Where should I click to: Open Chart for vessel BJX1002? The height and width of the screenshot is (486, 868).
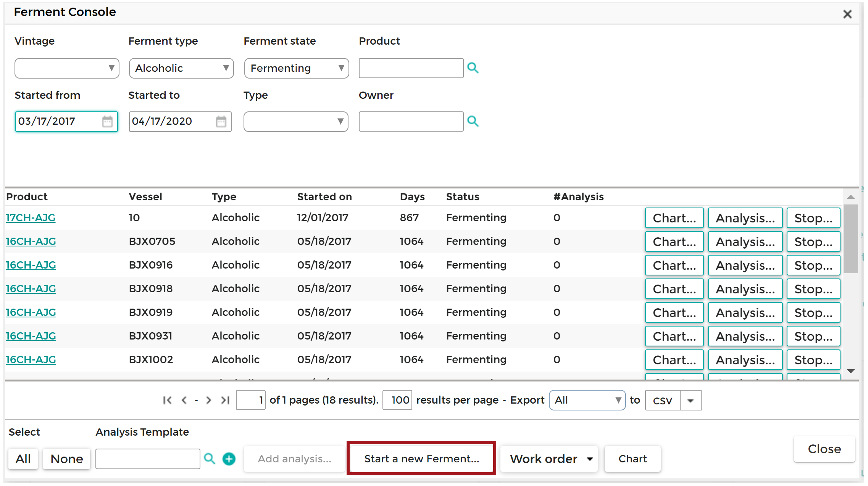[x=674, y=360]
